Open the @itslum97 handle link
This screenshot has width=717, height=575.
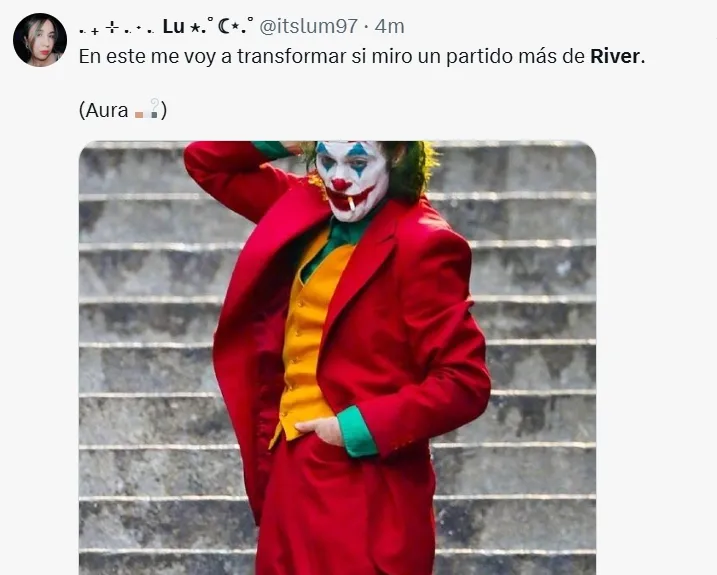tap(309, 27)
